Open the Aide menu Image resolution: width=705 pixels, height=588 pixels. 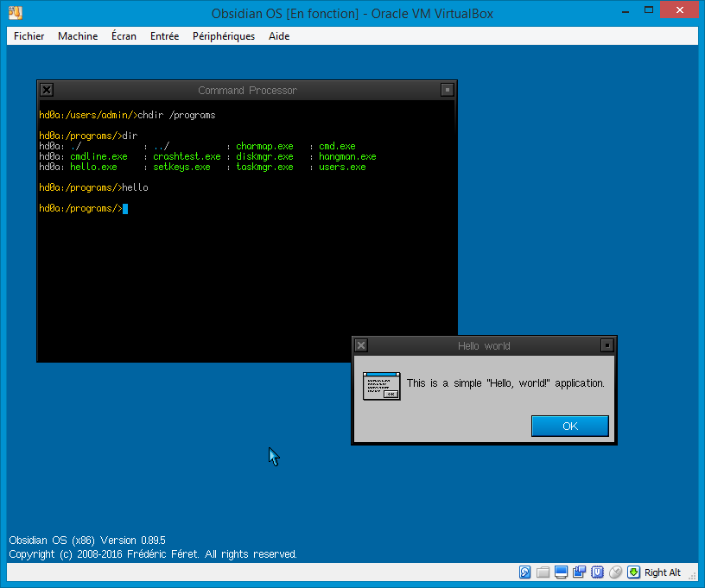[279, 36]
